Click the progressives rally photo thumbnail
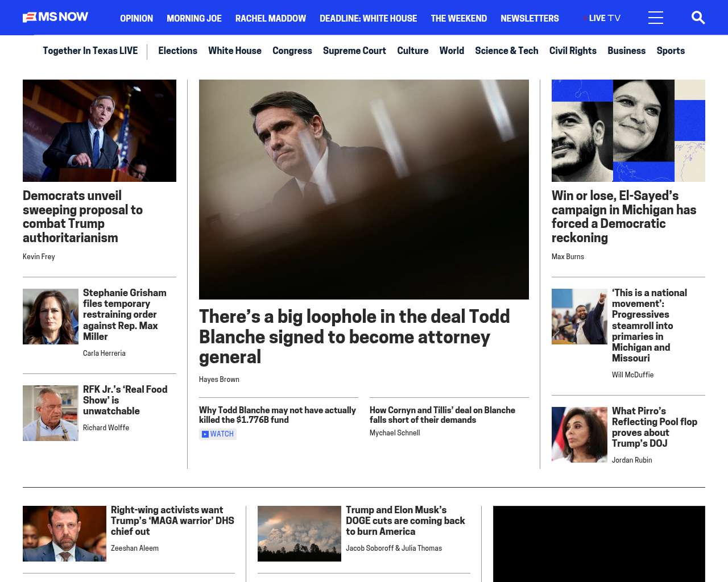728x582 pixels. 580,317
